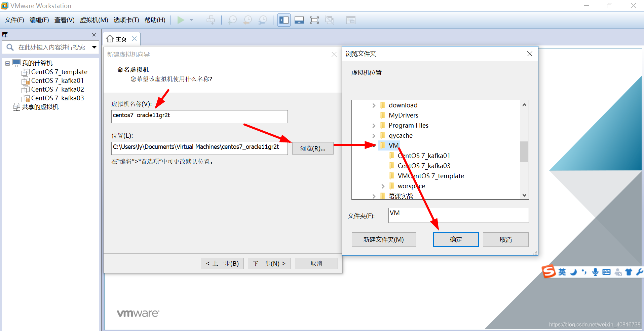Image resolution: width=644 pixels, height=331 pixels.
Task: Click the Sogou input method S logo
Action: click(x=548, y=271)
